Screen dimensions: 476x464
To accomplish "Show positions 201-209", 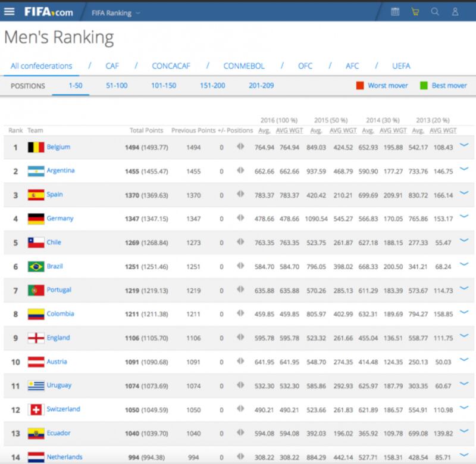I will (261, 86).
